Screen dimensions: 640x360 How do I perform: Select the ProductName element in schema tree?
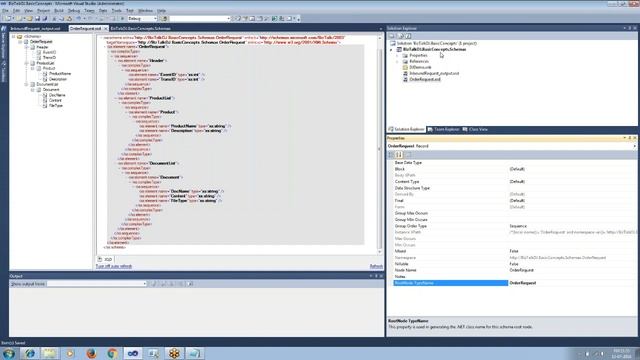click(x=60, y=73)
